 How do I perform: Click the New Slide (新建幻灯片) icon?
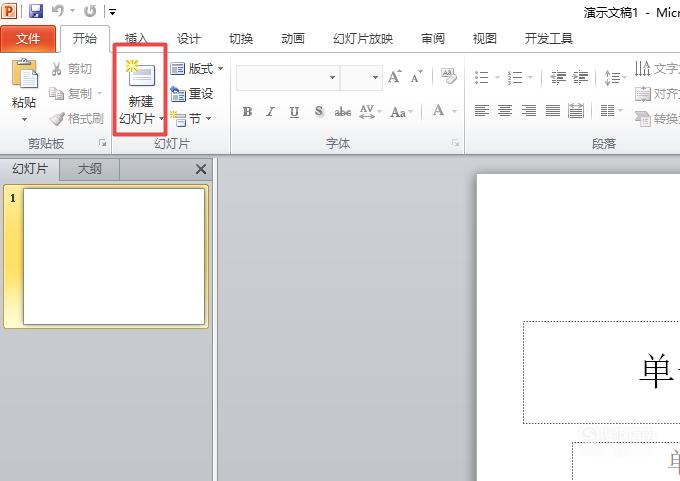tap(141, 74)
